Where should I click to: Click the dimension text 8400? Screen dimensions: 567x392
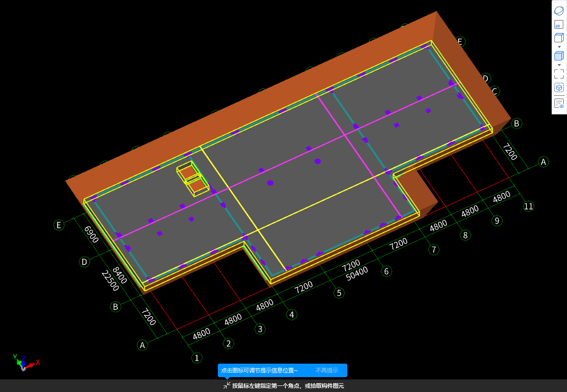pos(119,275)
